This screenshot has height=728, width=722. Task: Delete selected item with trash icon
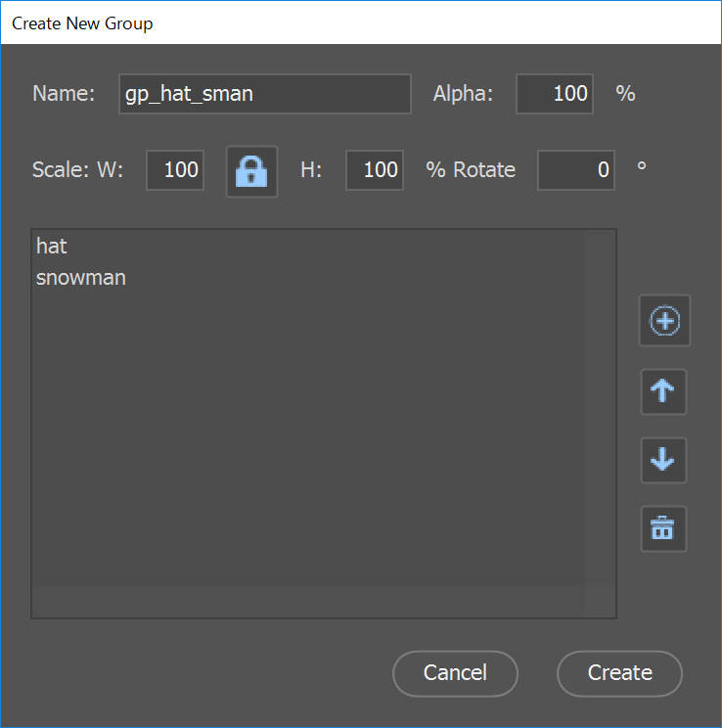click(663, 528)
